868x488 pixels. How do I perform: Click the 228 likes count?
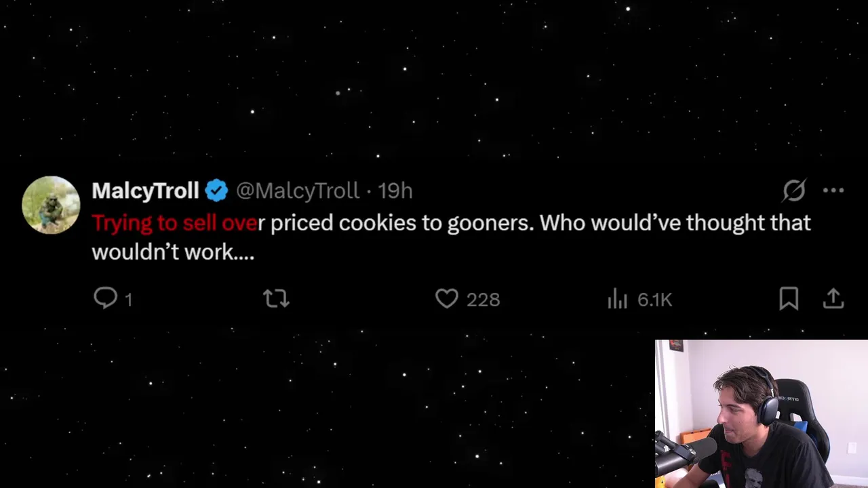[483, 300]
